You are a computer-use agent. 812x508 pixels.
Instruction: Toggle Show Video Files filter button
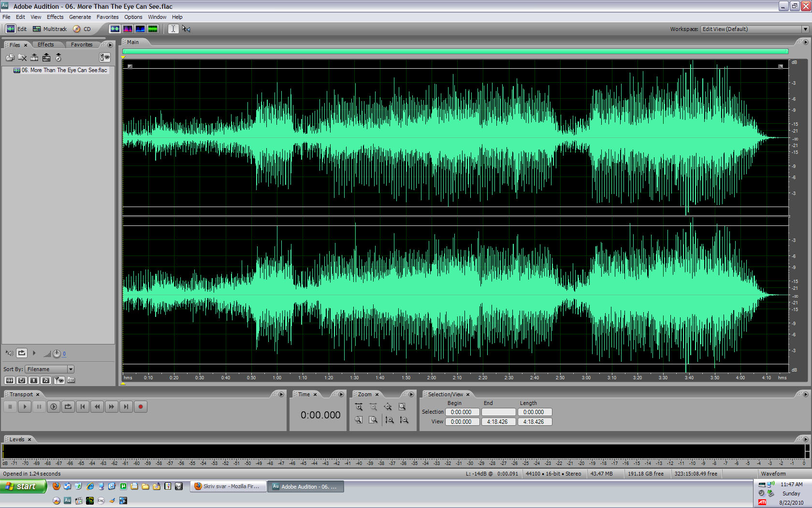coord(34,380)
